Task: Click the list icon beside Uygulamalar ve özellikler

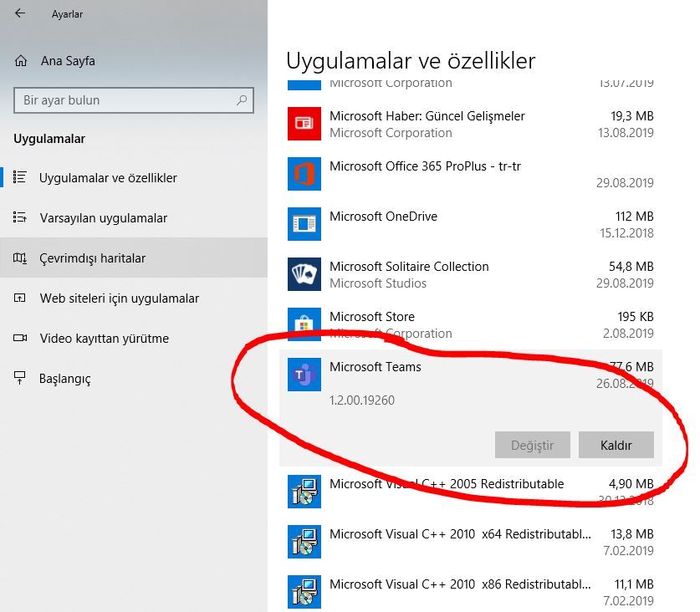Action: 19,177
